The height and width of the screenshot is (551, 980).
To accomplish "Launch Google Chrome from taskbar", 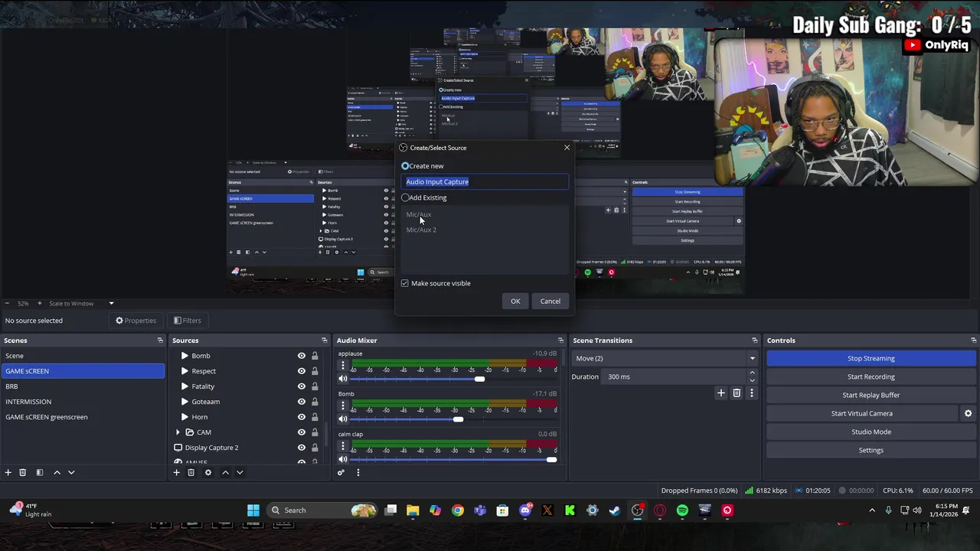I will (458, 510).
